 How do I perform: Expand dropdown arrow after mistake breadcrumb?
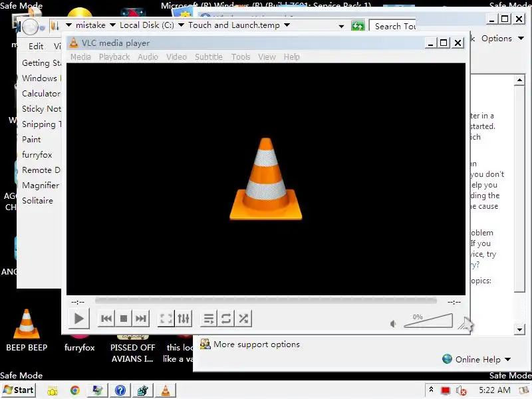[x=112, y=25]
